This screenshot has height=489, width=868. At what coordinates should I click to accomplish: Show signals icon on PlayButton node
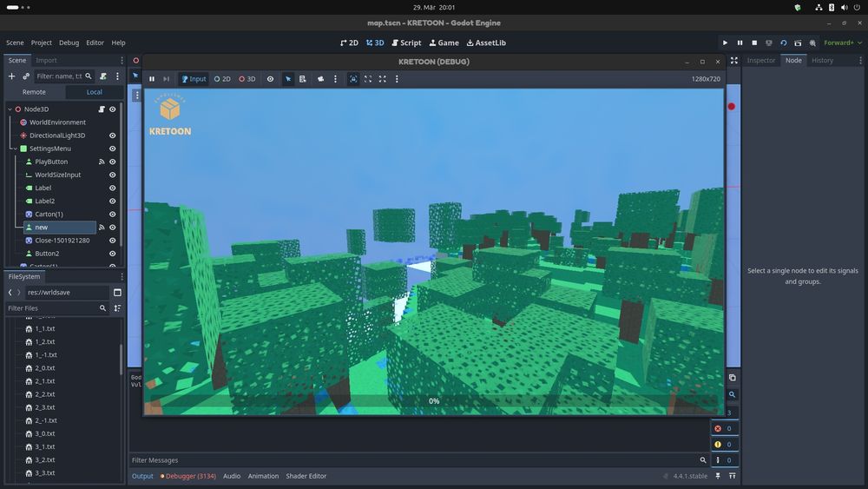pyautogui.click(x=102, y=162)
